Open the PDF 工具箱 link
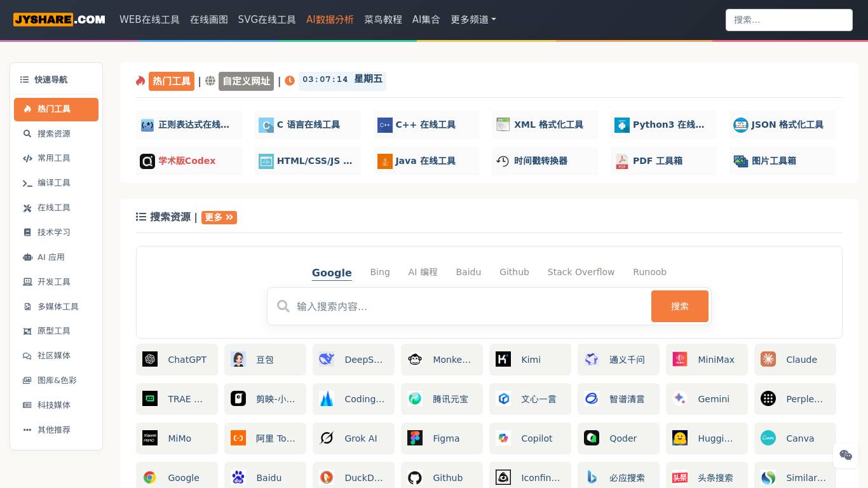Viewport: 868px width, 488px height. coord(663,161)
